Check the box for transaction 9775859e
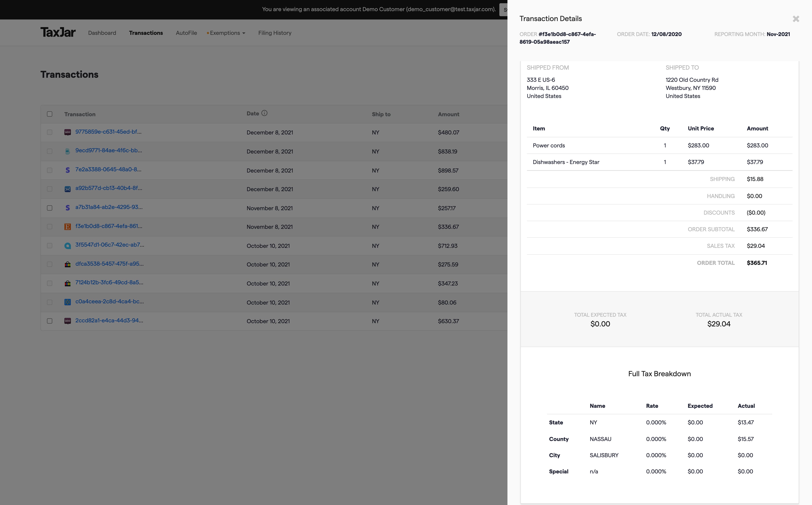The height and width of the screenshot is (505, 812). pos(49,132)
